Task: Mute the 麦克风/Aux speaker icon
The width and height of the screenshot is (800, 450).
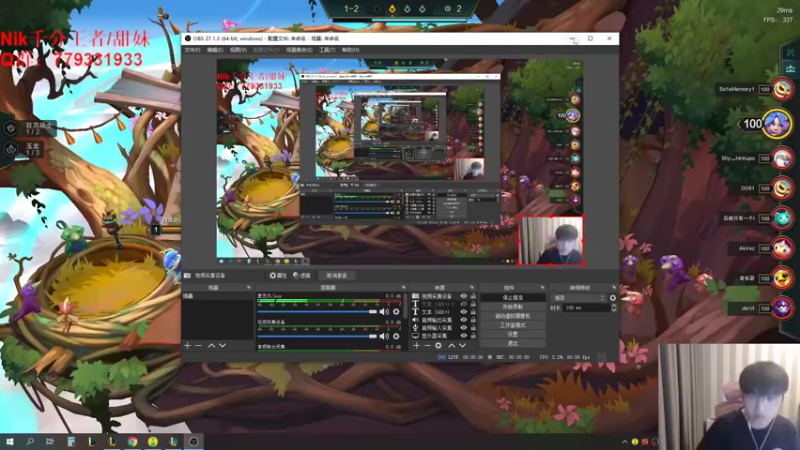Action: click(x=384, y=311)
